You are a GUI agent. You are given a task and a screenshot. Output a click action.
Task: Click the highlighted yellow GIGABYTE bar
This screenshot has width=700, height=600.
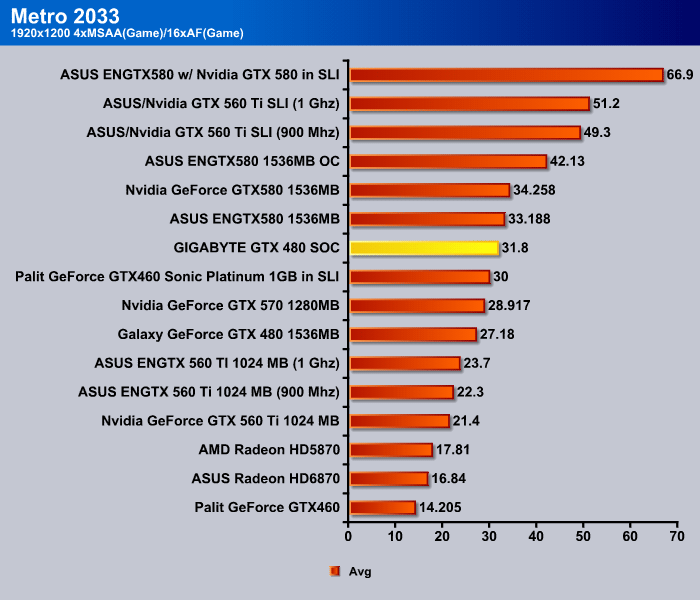click(425, 248)
